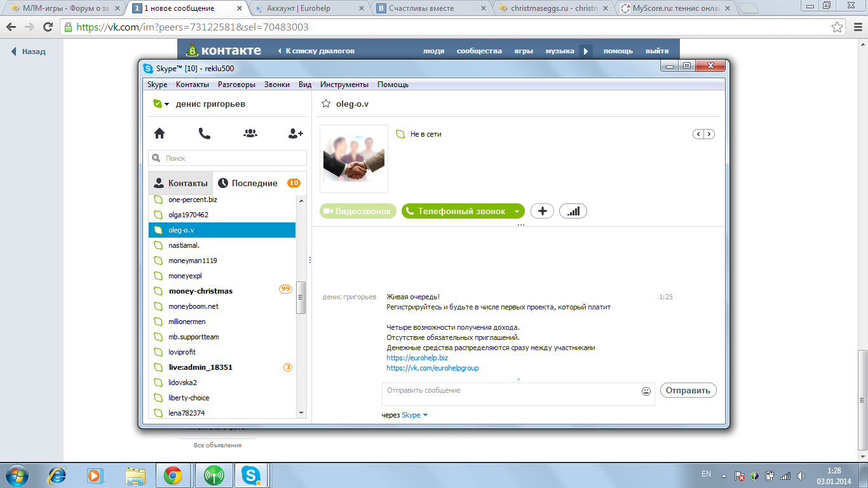Switch to the Последние tab
The height and width of the screenshot is (488, 868).
tap(259, 183)
